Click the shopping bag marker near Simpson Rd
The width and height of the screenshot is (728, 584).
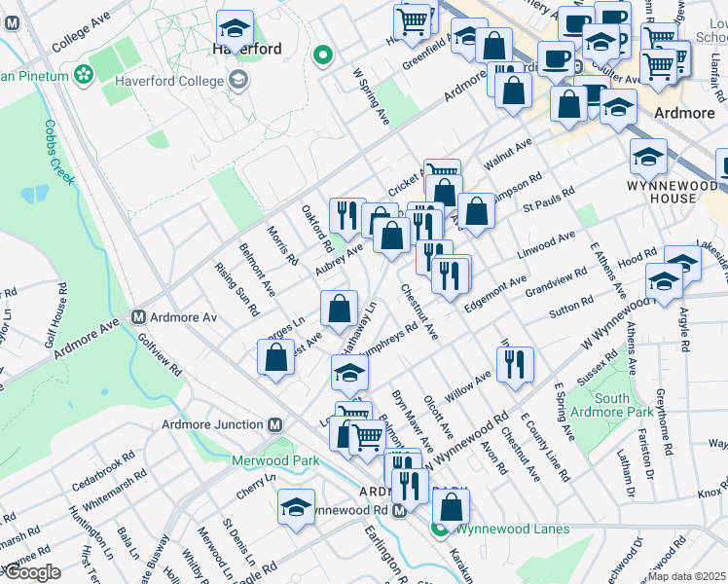coord(476,212)
